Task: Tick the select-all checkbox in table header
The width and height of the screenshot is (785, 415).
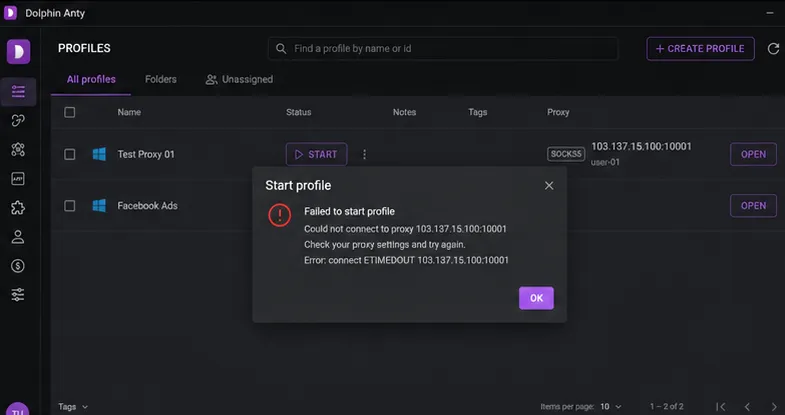Action: point(70,112)
